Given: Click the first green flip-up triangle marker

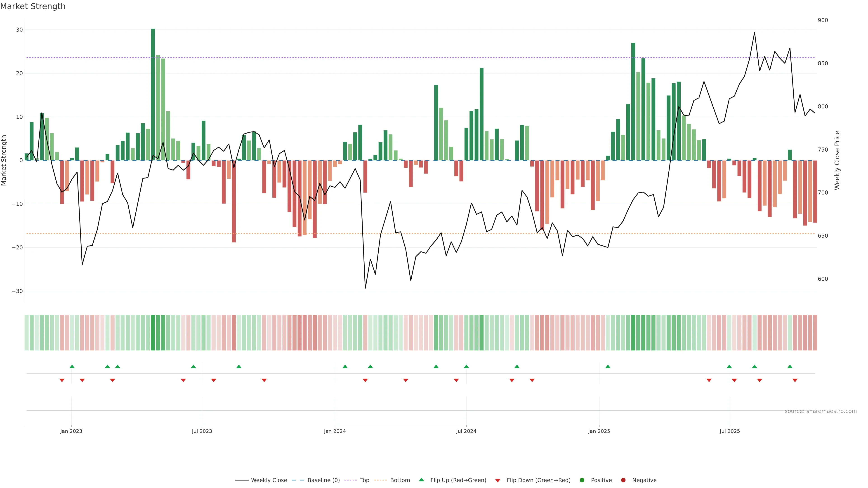Looking at the screenshot, I should coord(72,366).
